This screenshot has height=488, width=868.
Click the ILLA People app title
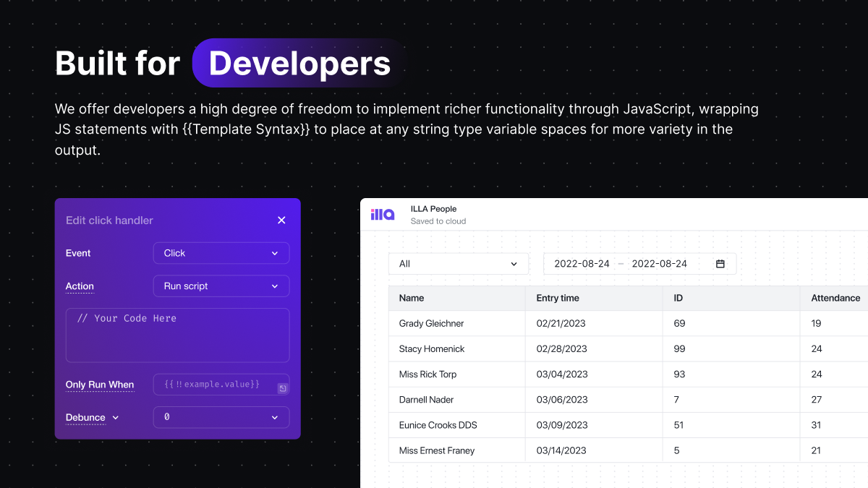(433, 209)
